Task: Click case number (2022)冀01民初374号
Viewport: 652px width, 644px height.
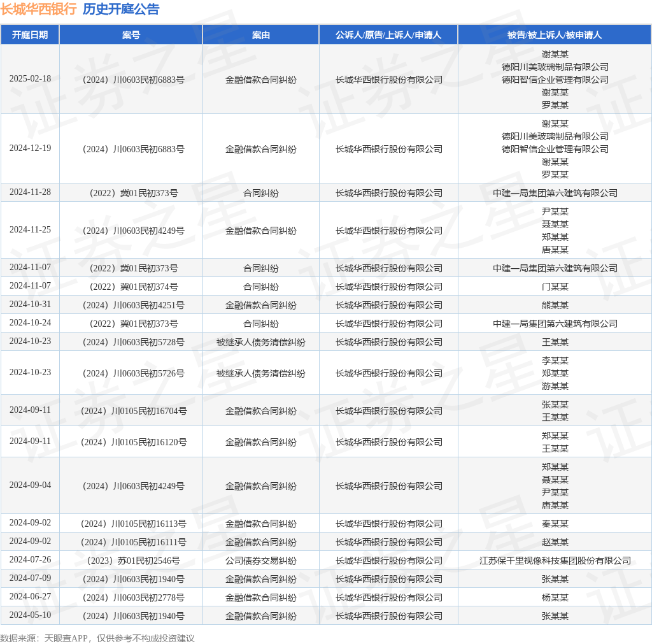Action: 134,287
